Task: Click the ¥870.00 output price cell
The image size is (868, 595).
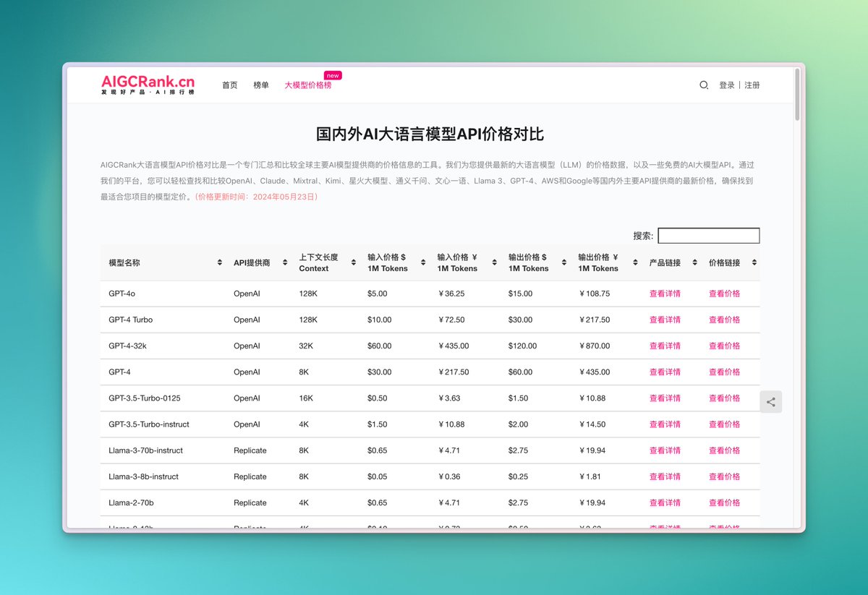Action: [x=595, y=346]
